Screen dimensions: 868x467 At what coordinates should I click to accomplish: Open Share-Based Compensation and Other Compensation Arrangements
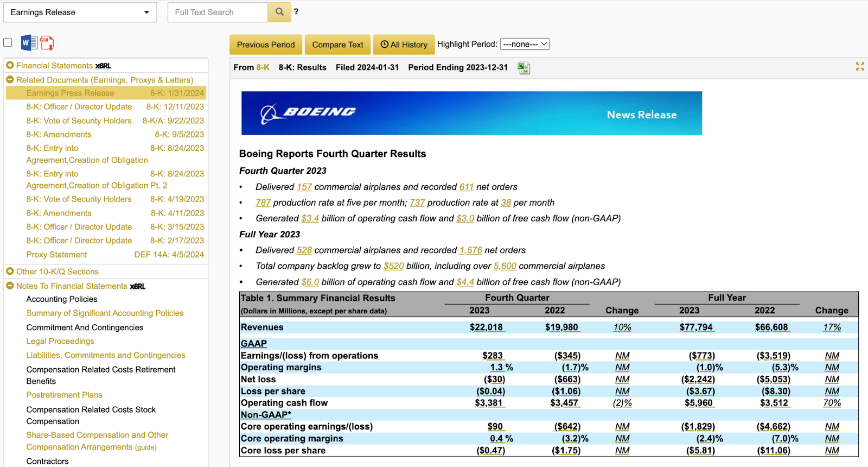click(97, 441)
